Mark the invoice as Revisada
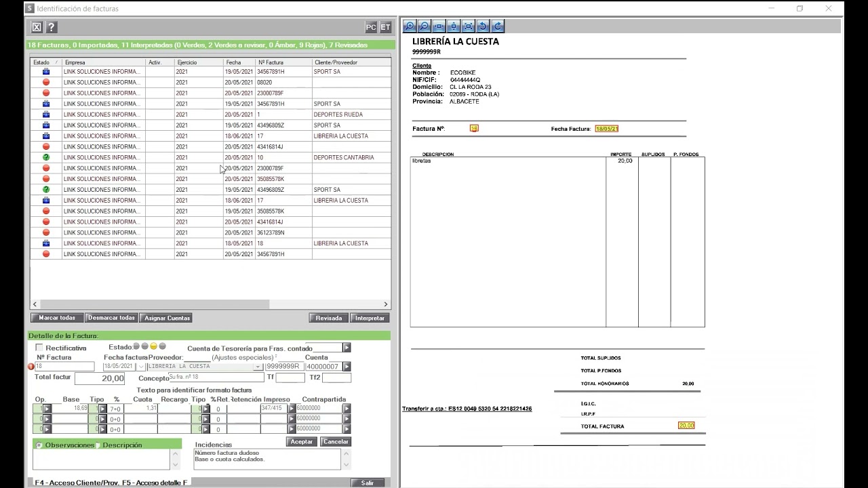 pyautogui.click(x=329, y=318)
